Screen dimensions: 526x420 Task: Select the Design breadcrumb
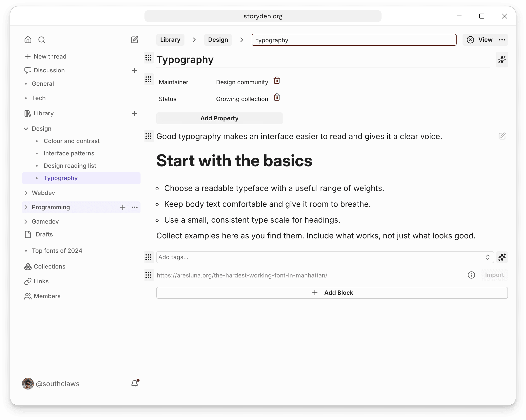click(218, 40)
